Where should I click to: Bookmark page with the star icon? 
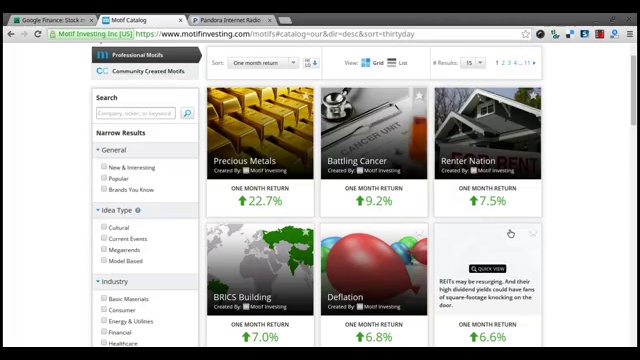click(525, 34)
